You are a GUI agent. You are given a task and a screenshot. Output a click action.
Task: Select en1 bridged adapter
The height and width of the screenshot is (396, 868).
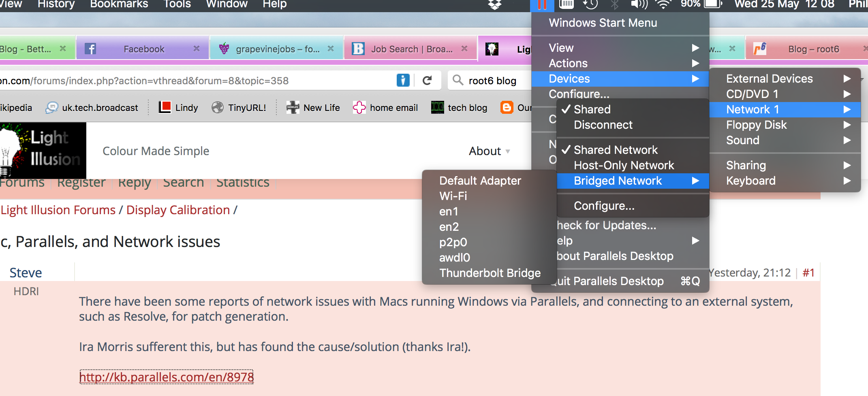pyautogui.click(x=489, y=211)
